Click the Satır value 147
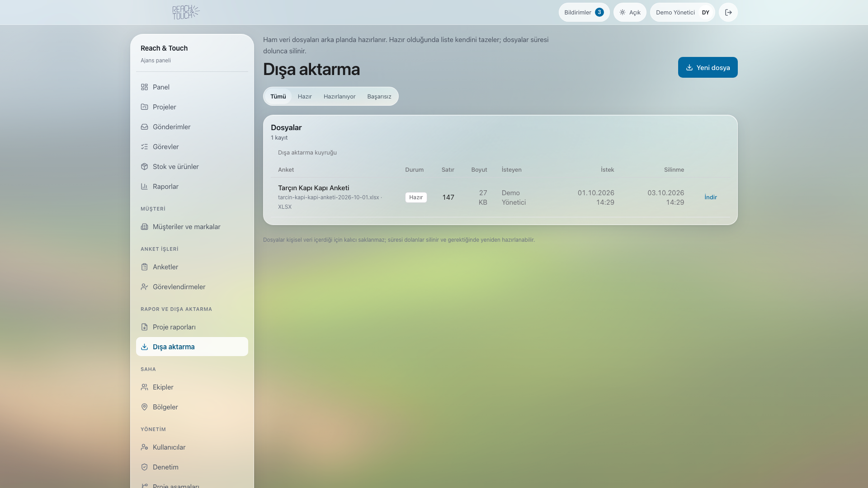The image size is (868, 488). [448, 197]
